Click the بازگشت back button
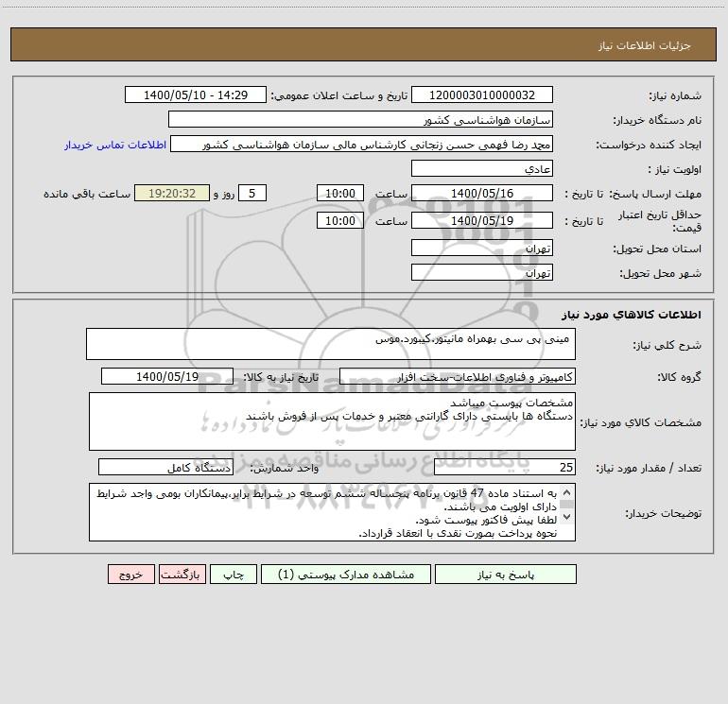 pos(182,575)
